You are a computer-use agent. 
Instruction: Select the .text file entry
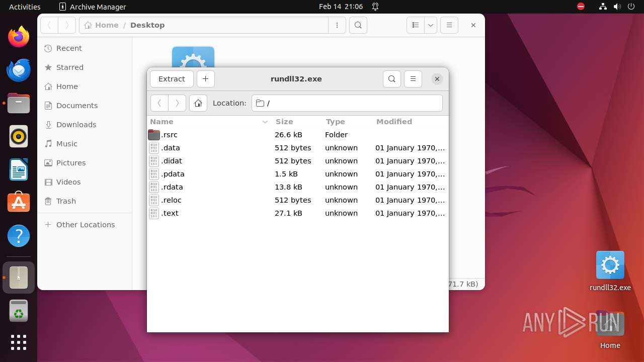tap(297, 213)
